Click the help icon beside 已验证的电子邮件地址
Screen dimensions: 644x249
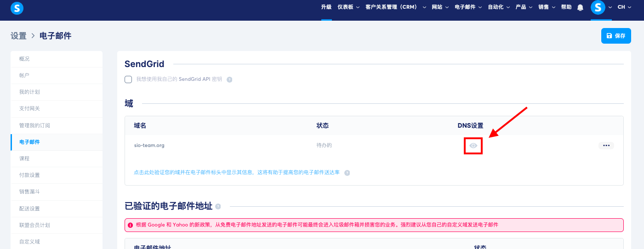pos(218,206)
